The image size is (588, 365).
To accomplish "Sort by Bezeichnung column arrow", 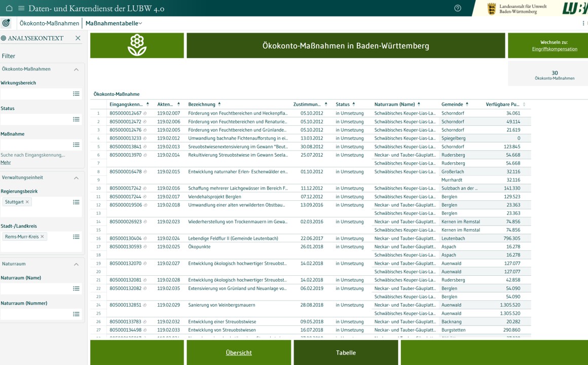I will point(219,104).
